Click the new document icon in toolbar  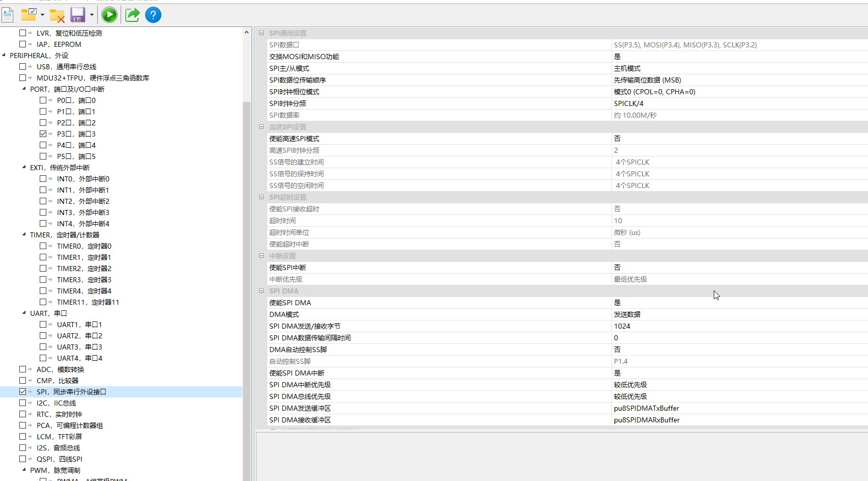pos(8,15)
